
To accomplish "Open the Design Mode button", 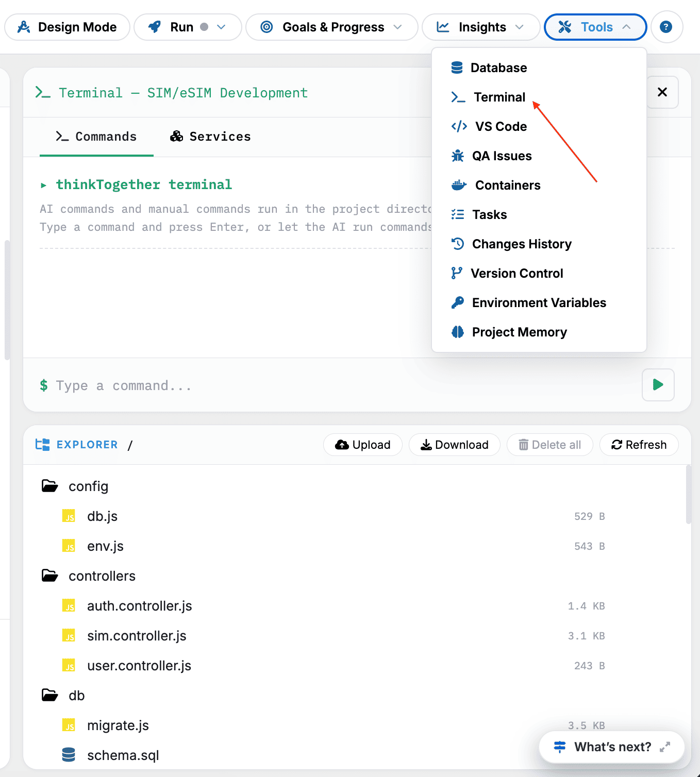I will click(x=67, y=27).
